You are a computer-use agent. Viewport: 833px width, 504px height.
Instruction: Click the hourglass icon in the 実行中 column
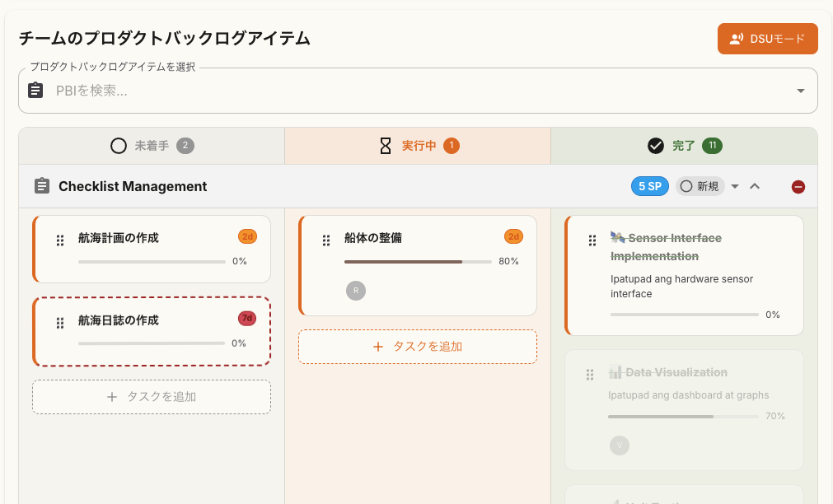coord(385,145)
